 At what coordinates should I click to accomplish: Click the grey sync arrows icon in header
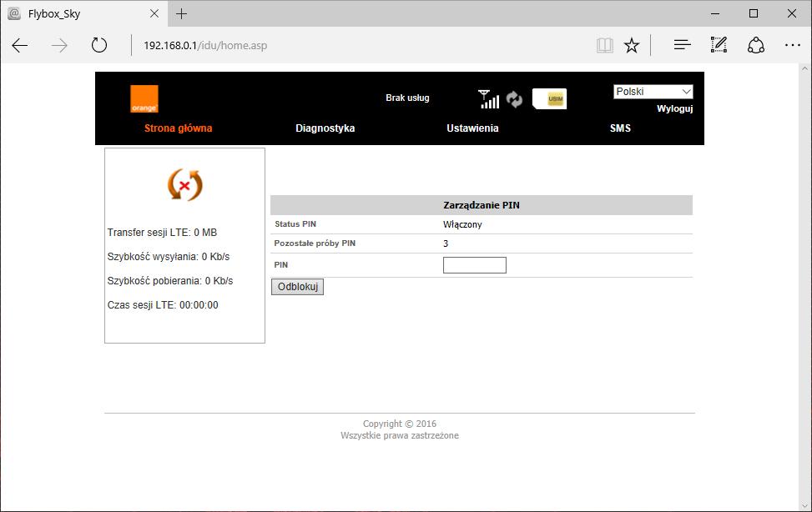[x=514, y=99]
